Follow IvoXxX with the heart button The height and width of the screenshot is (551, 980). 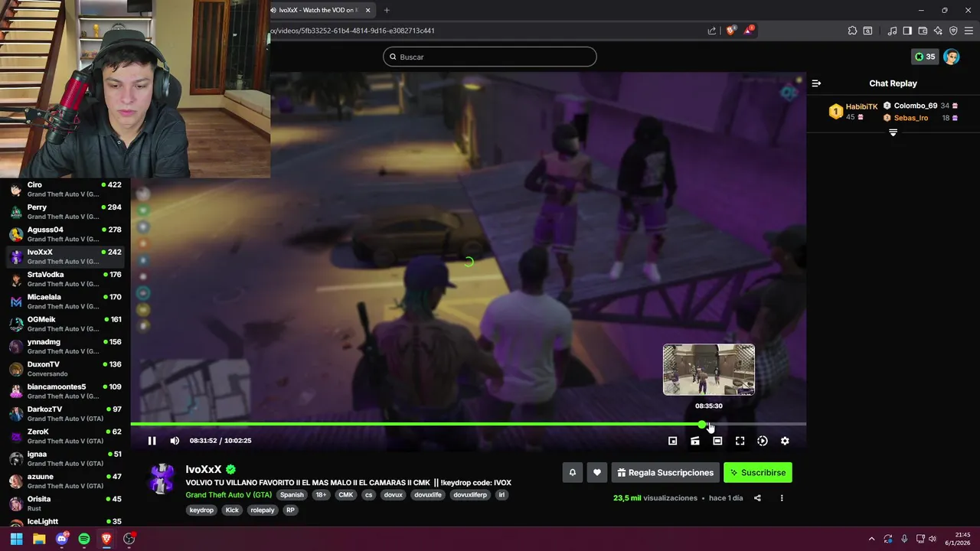(x=597, y=473)
